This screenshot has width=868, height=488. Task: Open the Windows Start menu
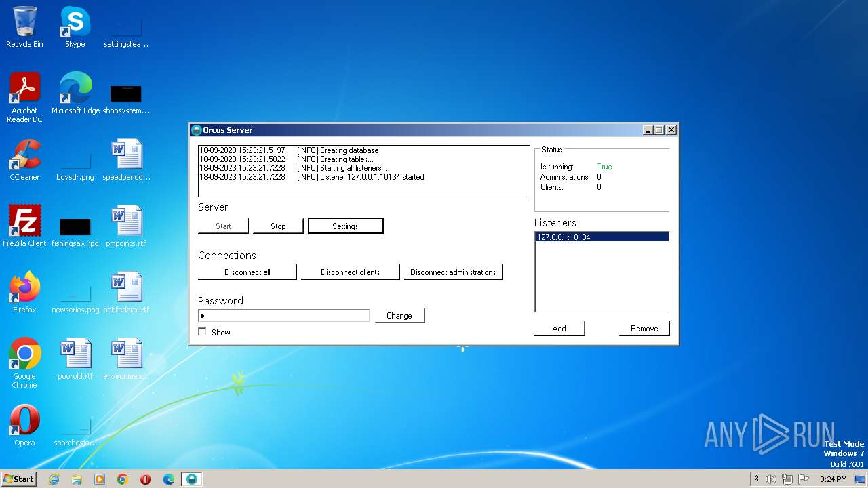(19, 479)
